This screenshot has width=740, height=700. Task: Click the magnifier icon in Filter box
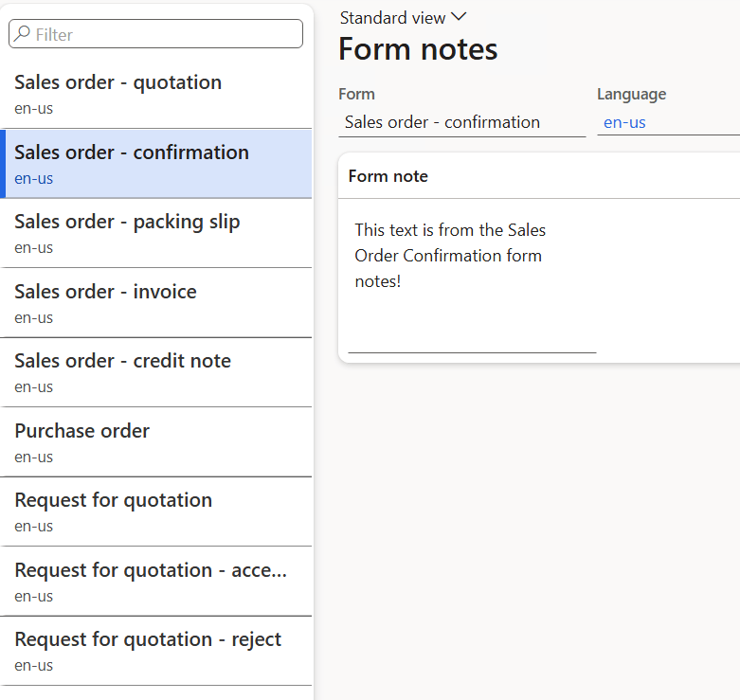[22, 34]
